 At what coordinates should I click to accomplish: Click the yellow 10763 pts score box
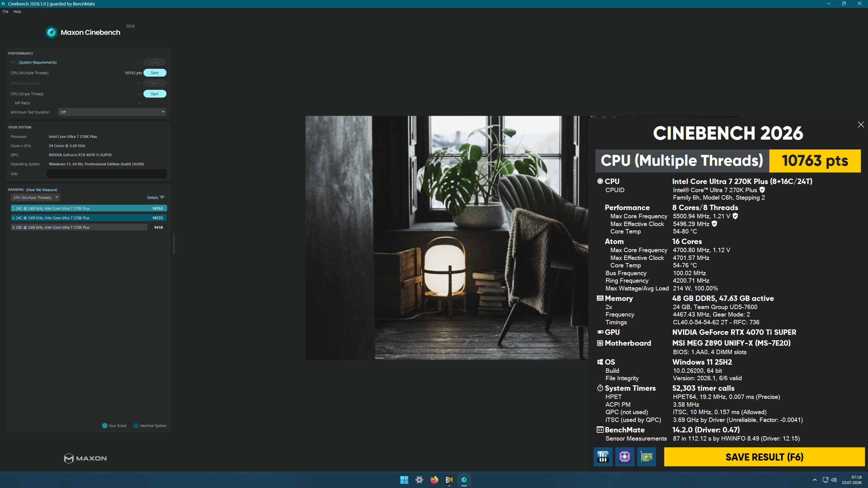coord(815,161)
